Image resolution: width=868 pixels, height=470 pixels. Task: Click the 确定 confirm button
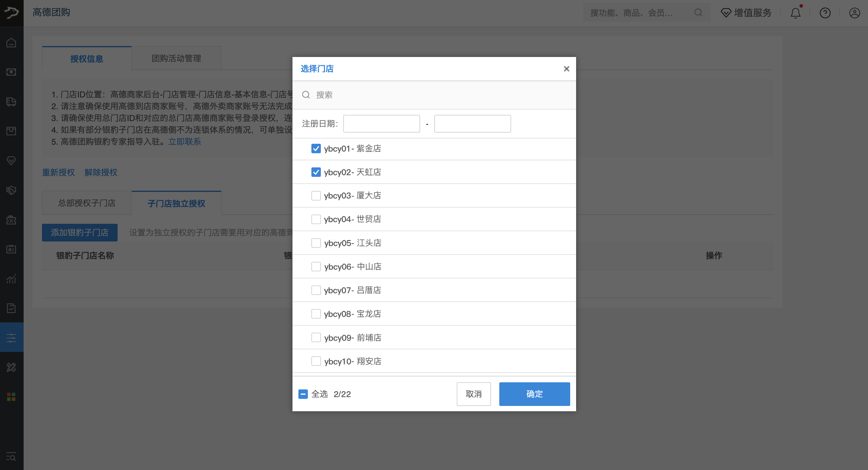pos(534,394)
